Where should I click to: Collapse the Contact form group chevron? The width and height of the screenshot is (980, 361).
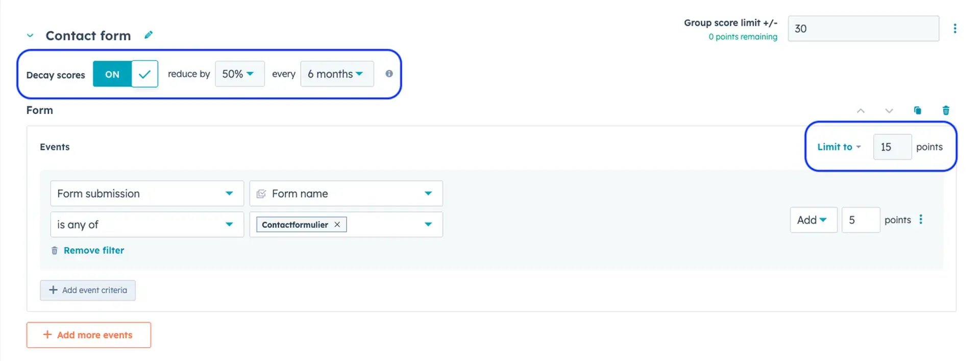tap(30, 36)
